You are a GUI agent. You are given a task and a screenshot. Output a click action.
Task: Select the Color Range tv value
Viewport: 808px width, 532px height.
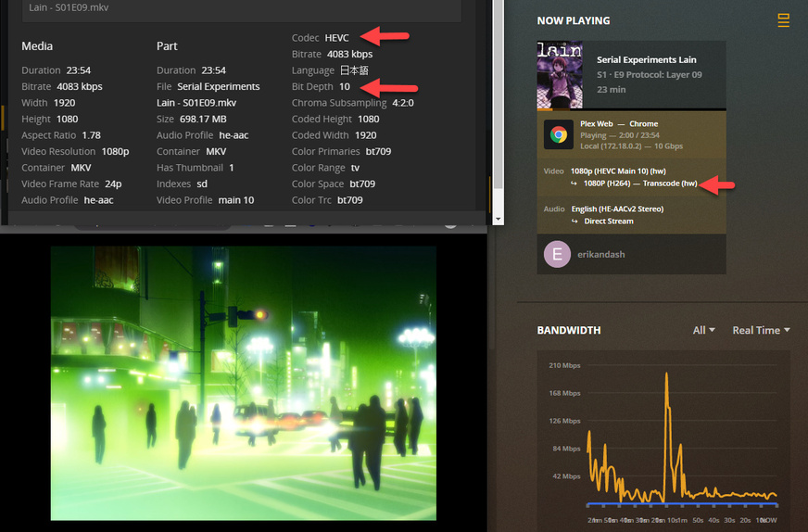click(355, 168)
